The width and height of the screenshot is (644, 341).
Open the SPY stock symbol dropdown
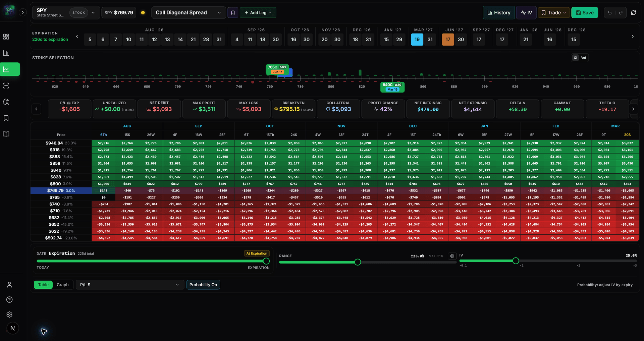[x=66, y=13]
